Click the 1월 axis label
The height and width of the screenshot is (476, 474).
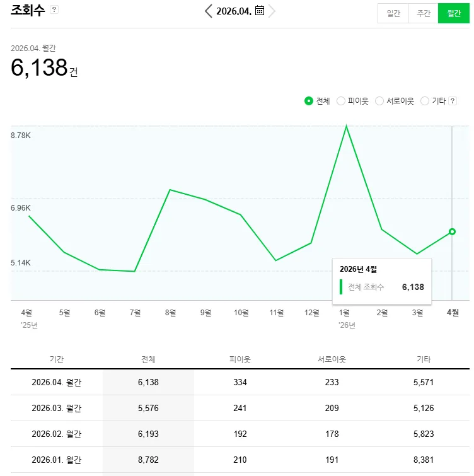[x=344, y=312]
